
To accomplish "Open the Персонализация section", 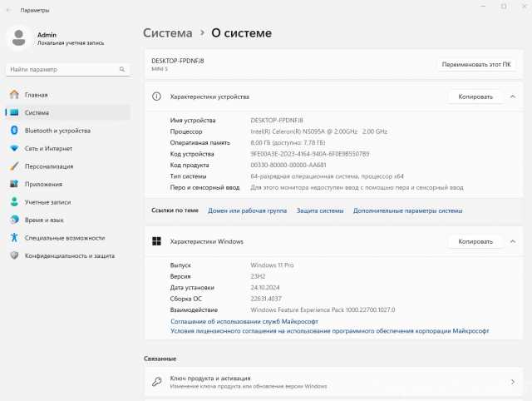I will click(49, 166).
